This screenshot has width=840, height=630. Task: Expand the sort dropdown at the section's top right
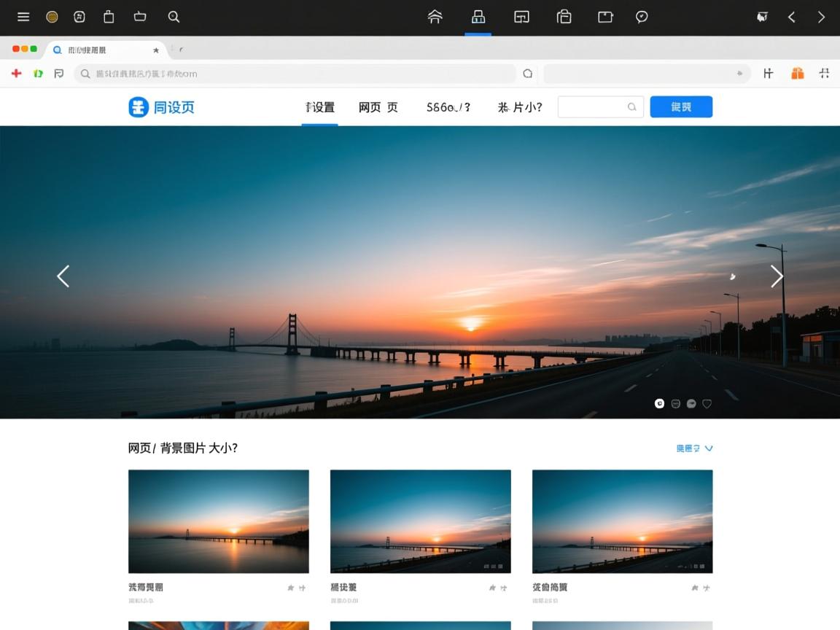[x=693, y=448]
